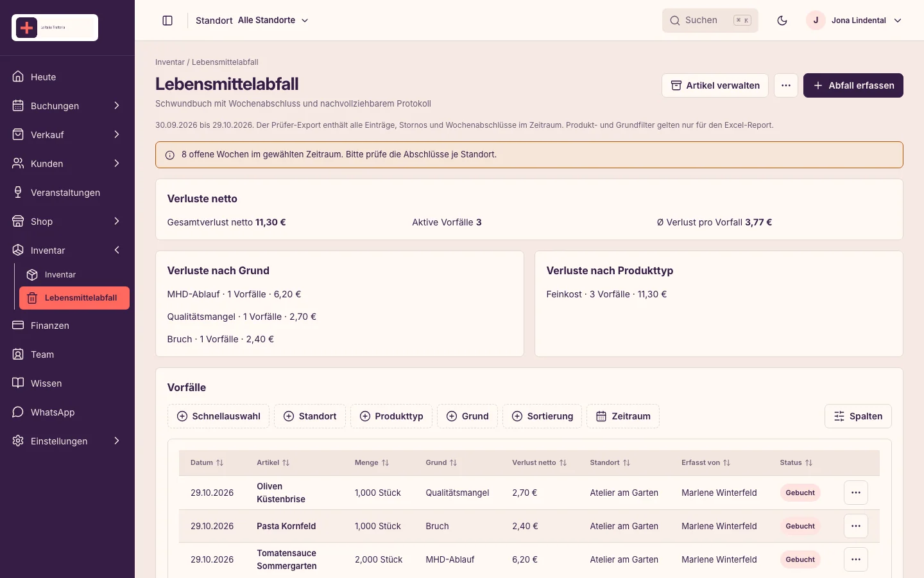The width and height of the screenshot is (924, 578).
Task: Add a Grund filter
Action: pos(468,416)
